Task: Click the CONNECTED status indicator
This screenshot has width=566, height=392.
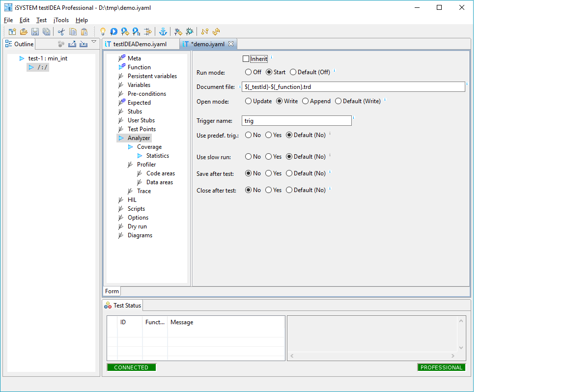Action: [131, 367]
